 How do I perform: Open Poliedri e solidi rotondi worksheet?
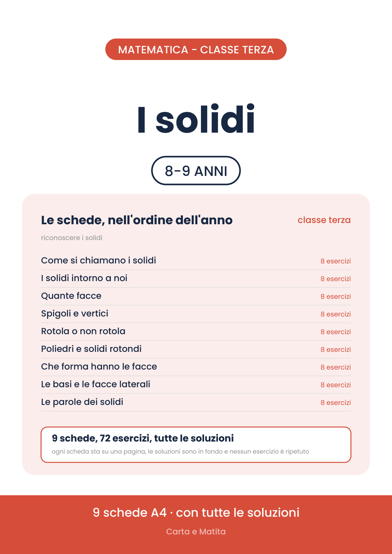[x=196, y=349]
